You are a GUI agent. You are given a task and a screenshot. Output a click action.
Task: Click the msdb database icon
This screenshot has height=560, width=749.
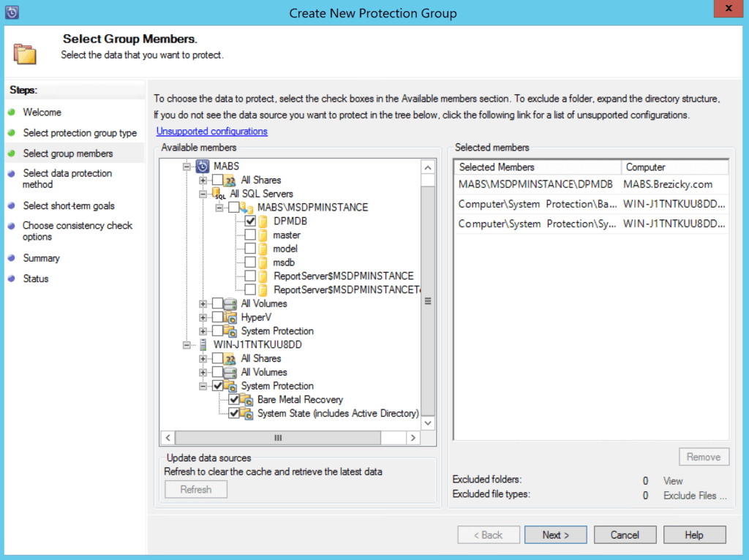tap(263, 262)
